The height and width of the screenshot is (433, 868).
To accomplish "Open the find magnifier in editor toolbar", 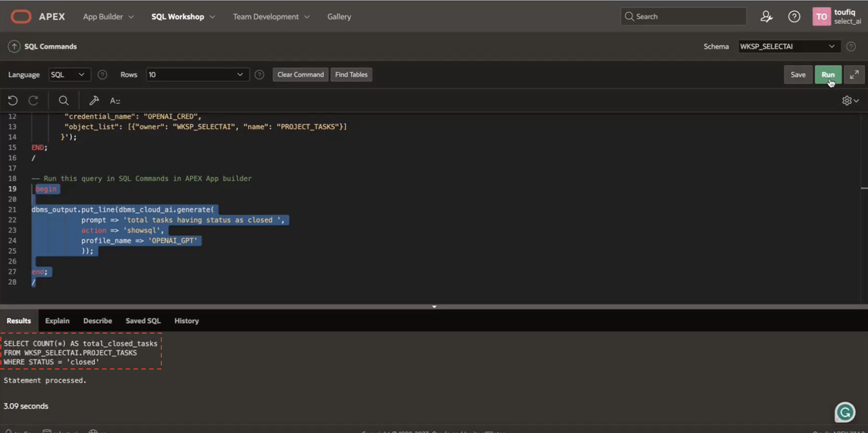I will (x=64, y=100).
